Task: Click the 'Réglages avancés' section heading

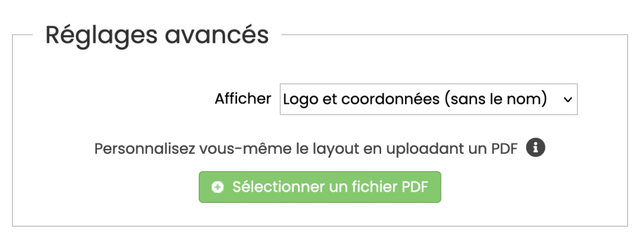Action: (x=157, y=35)
